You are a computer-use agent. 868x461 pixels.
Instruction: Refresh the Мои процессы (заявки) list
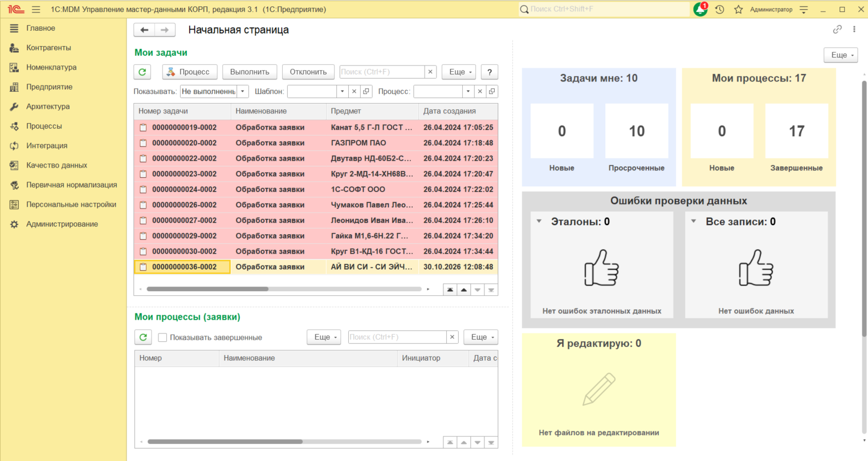(143, 337)
